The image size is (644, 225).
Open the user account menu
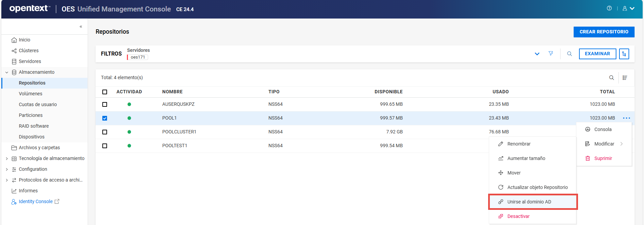628,8
